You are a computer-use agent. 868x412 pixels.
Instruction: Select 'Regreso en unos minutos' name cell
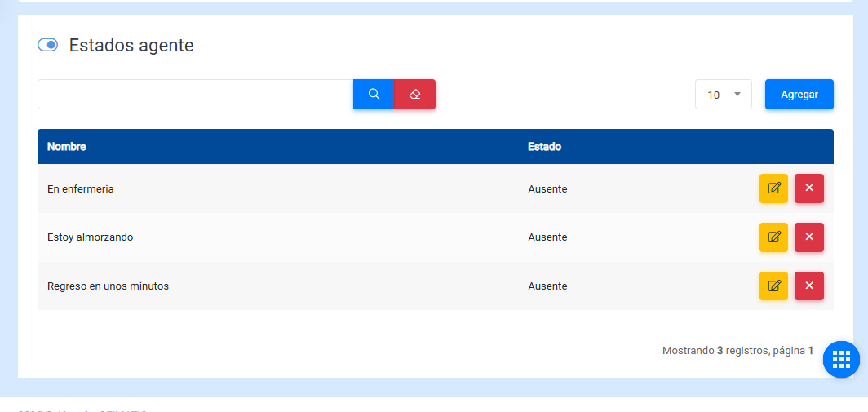(108, 286)
